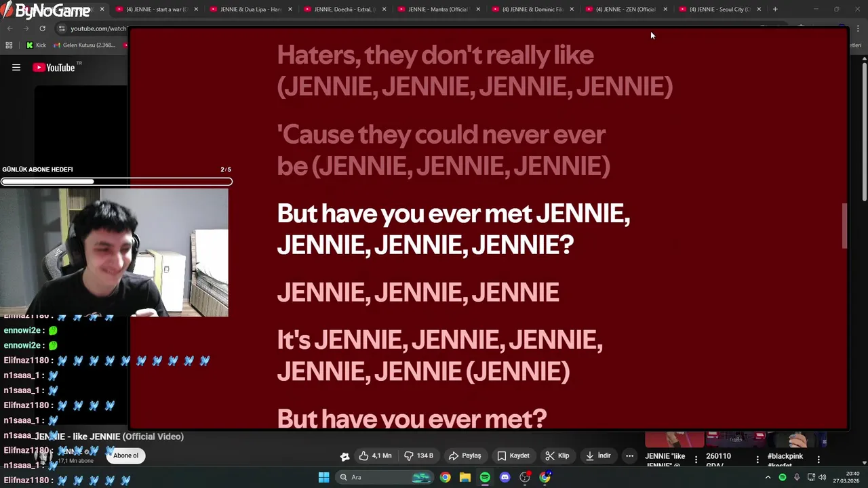Screen dimensions: 868x488
Task: Open options for JENNIE "like JENNIE" suggestion
Action: point(696,460)
